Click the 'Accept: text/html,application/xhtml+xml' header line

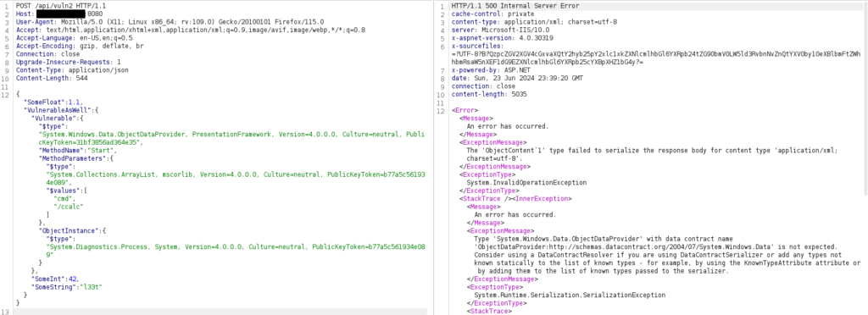191,30
